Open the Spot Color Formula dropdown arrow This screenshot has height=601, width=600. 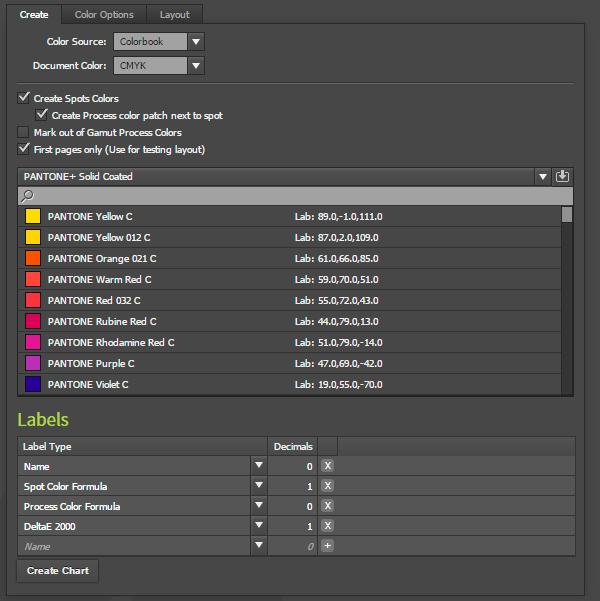click(x=259, y=485)
